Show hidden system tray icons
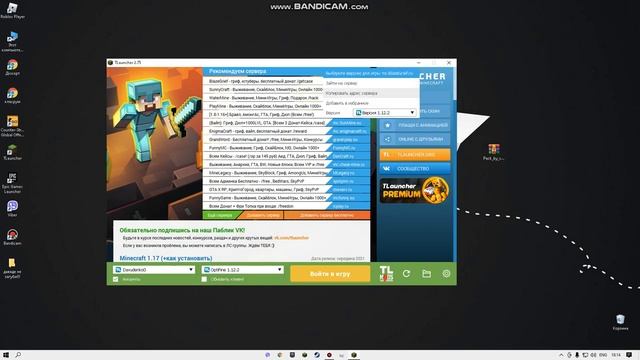Viewport: 640px width, 360px height. [x=561, y=355]
